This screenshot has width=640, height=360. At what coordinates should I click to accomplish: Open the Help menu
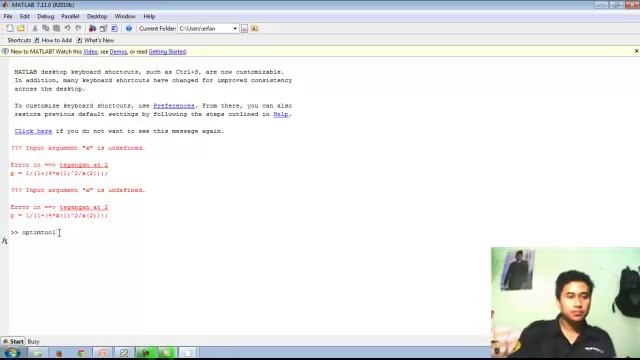pos(149,16)
